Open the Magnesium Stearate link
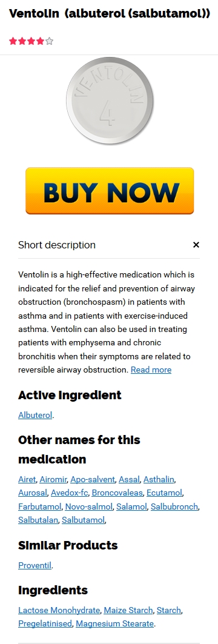 [x=115, y=624]
